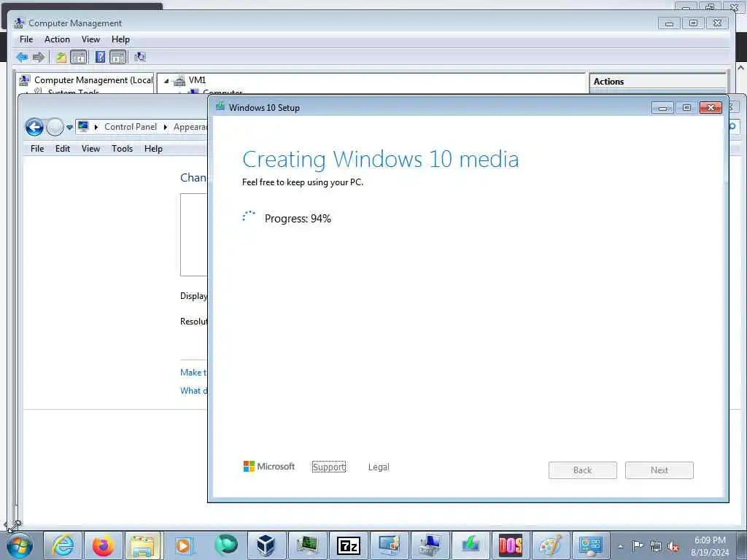Open View menu in Computer Management
This screenshot has width=747, height=560.
coord(90,39)
